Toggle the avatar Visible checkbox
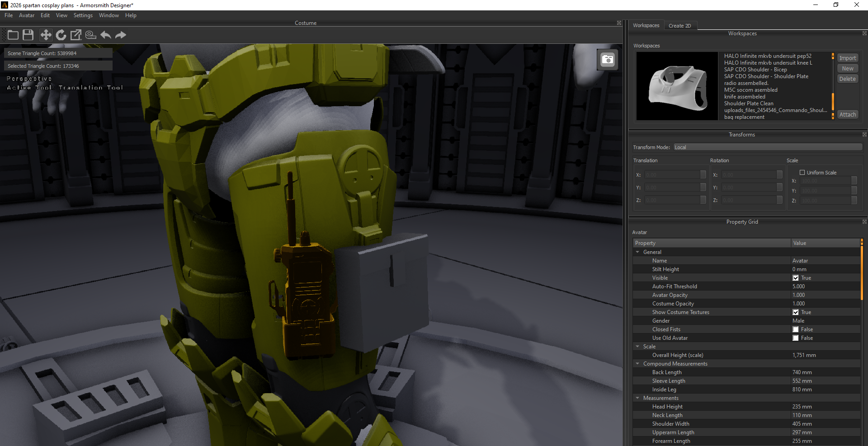The width and height of the screenshot is (868, 446). 795,277
